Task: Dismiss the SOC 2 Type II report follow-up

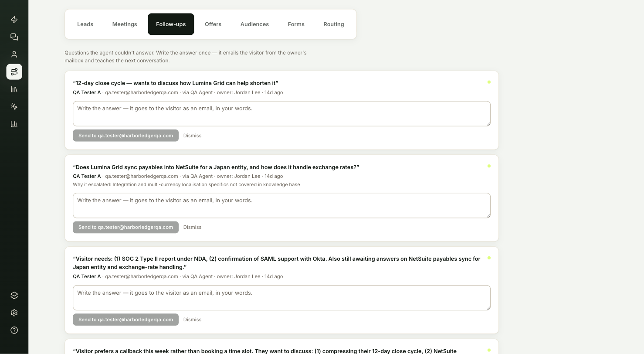Action: (192, 320)
